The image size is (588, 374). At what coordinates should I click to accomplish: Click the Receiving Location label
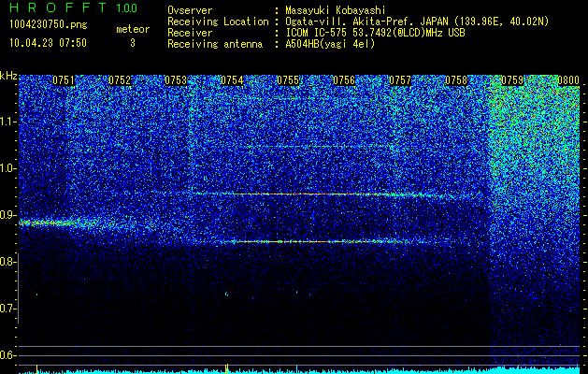tap(218, 22)
